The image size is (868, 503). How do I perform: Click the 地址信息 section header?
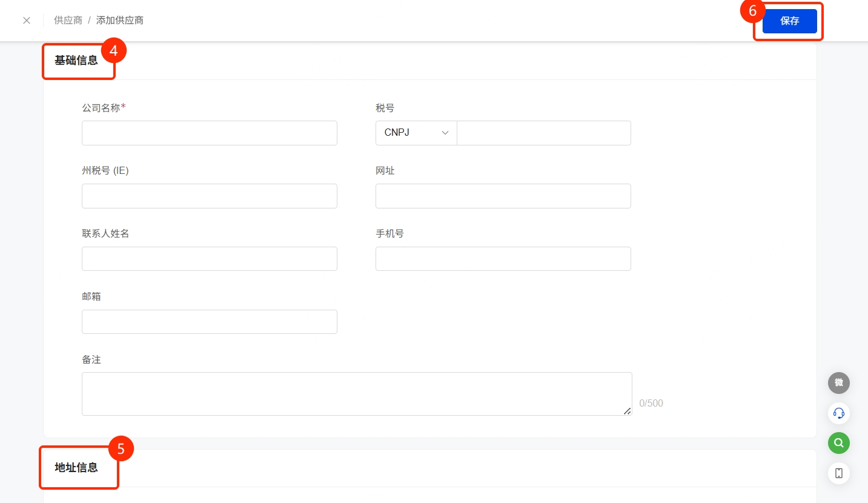[76, 468]
